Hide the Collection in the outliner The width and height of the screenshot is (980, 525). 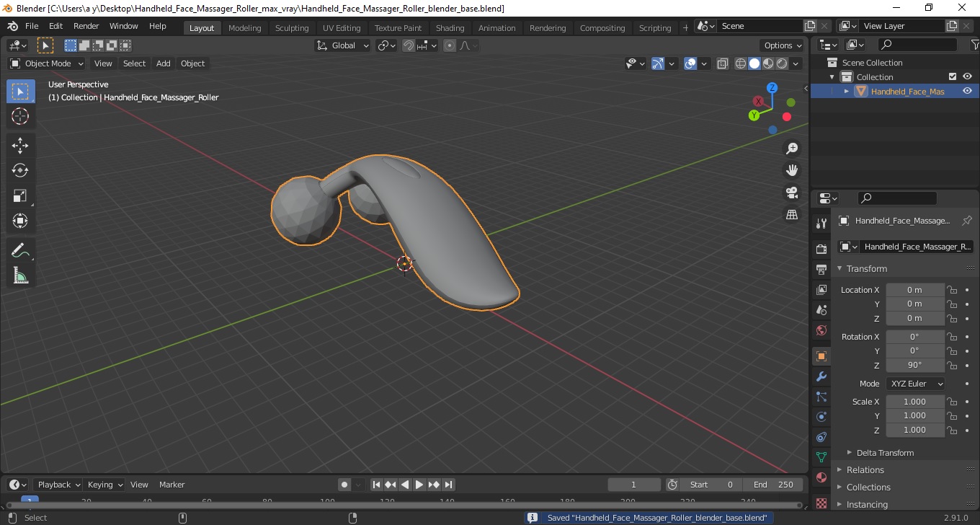[967, 76]
